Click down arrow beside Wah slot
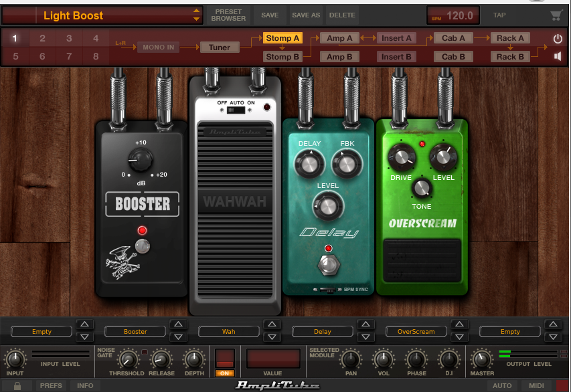This screenshot has width=571, height=392. 272,337
